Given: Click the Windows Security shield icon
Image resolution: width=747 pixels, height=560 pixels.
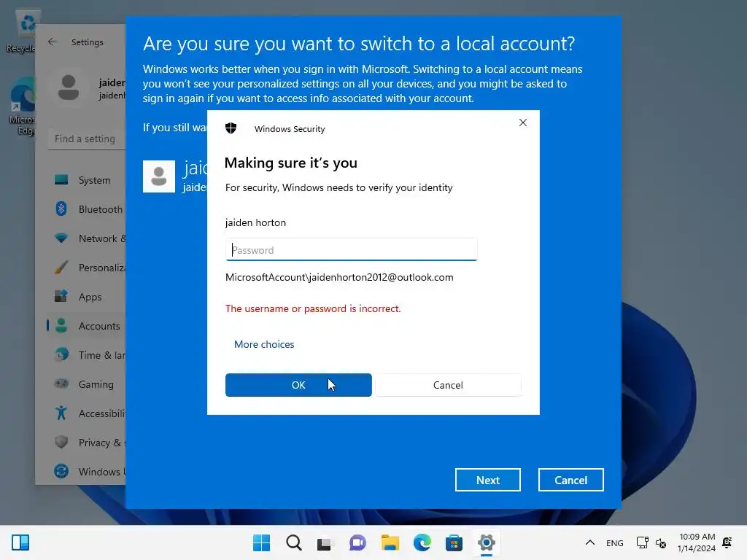Looking at the screenshot, I should click(x=231, y=128).
